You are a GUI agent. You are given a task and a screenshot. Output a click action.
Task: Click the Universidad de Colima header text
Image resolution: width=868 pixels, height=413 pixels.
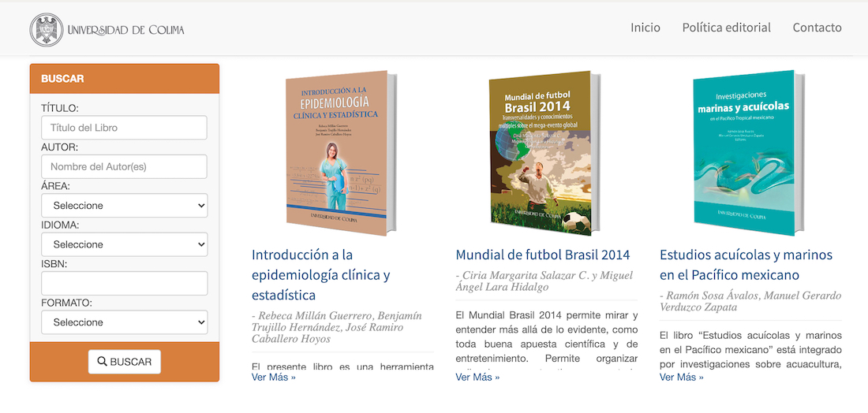tap(125, 30)
